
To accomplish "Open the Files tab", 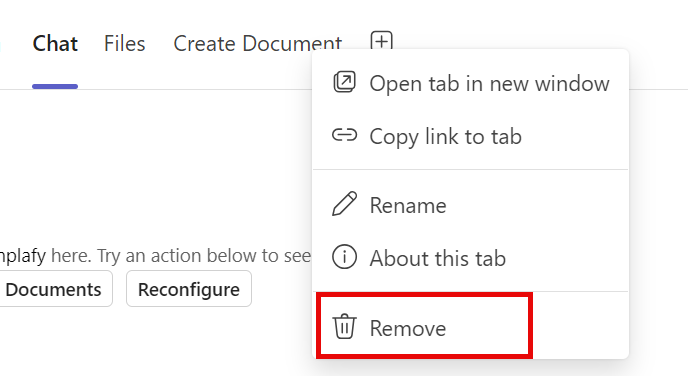I will (125, 44).
